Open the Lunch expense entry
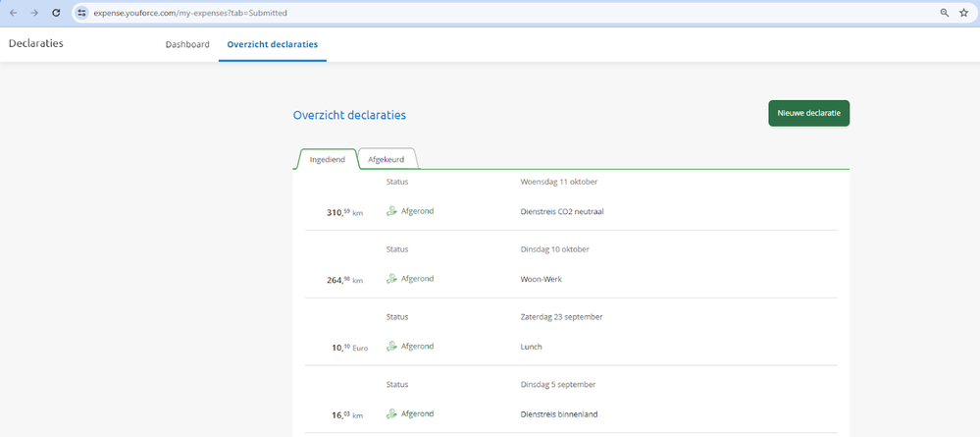 tap(533, 347)
